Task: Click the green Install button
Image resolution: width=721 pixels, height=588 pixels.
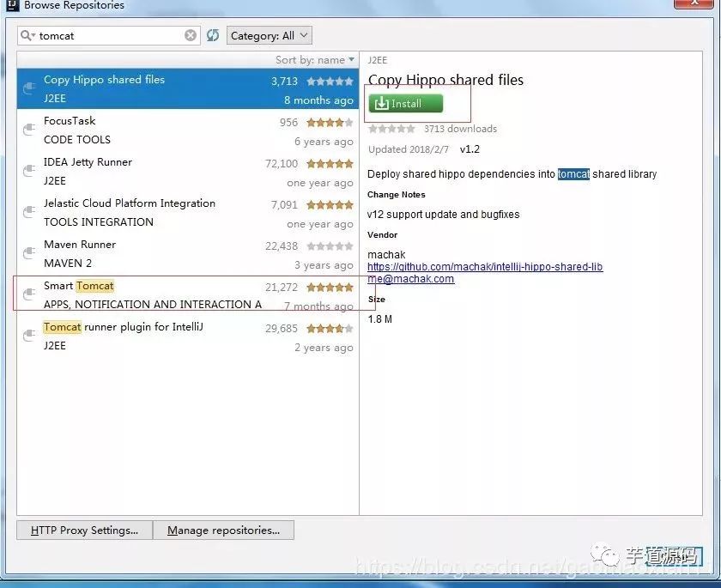Action: coord(405,104)
